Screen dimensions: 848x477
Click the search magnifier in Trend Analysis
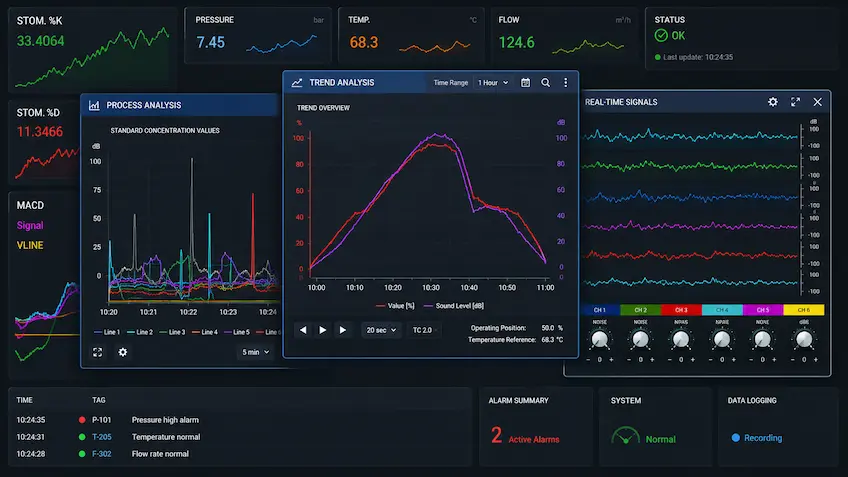pos(545,83)
